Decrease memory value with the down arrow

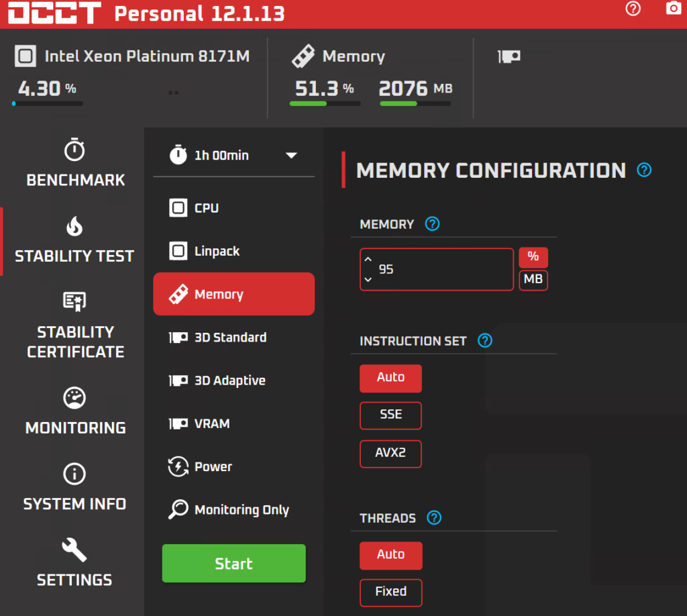368,280
